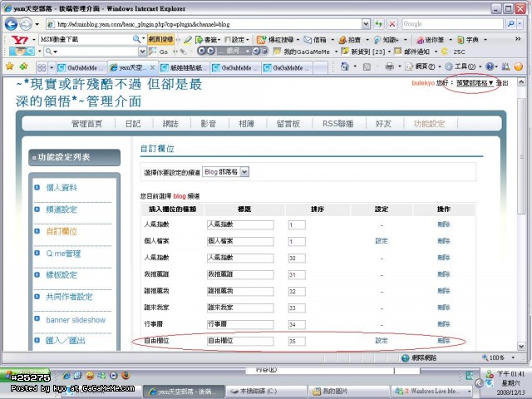
Task: Open 共同作者設定 in the sidebar
Action: [69, 297]
